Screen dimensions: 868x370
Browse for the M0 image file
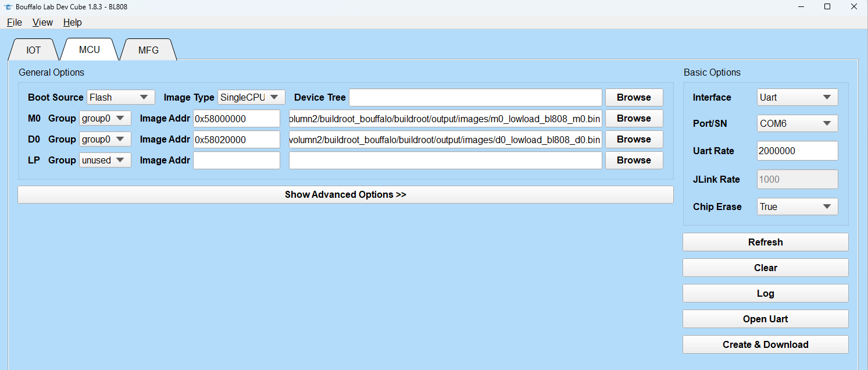[634, 118]
